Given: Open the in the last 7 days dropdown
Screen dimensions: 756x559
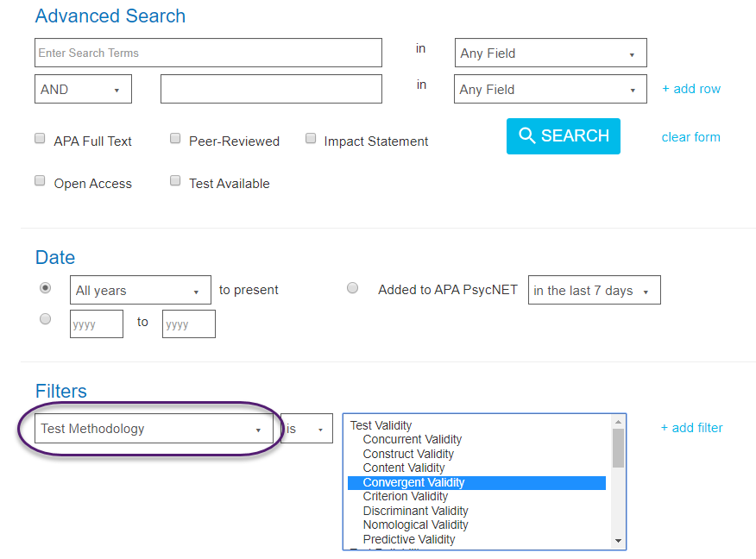Looking at the screenshot, I should [x=595, y=290].
